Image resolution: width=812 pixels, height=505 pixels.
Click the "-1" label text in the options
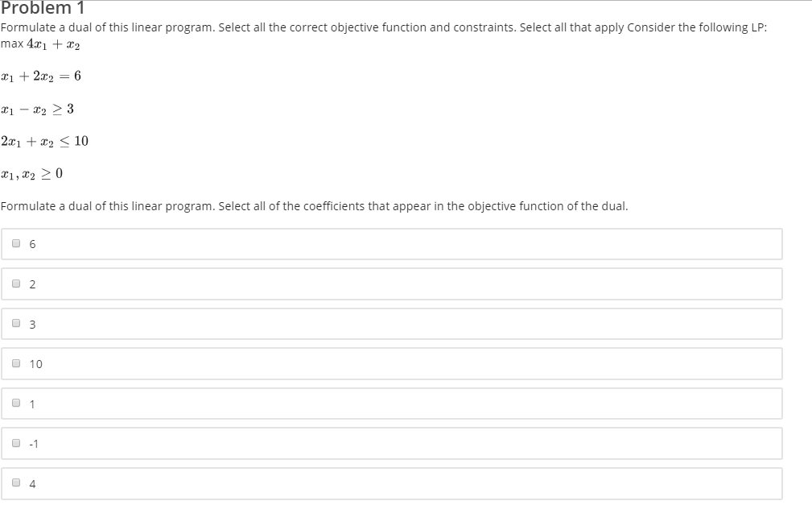(x=34, y=444)
